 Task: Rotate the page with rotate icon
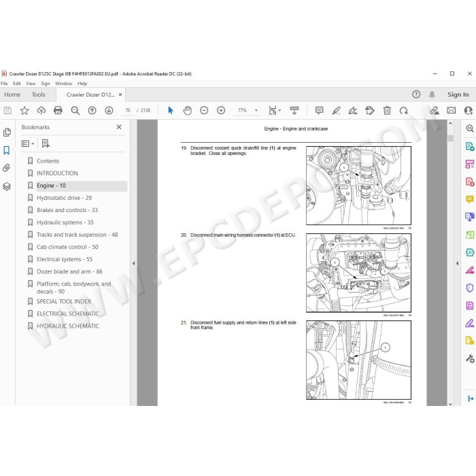tap(403, 110)
